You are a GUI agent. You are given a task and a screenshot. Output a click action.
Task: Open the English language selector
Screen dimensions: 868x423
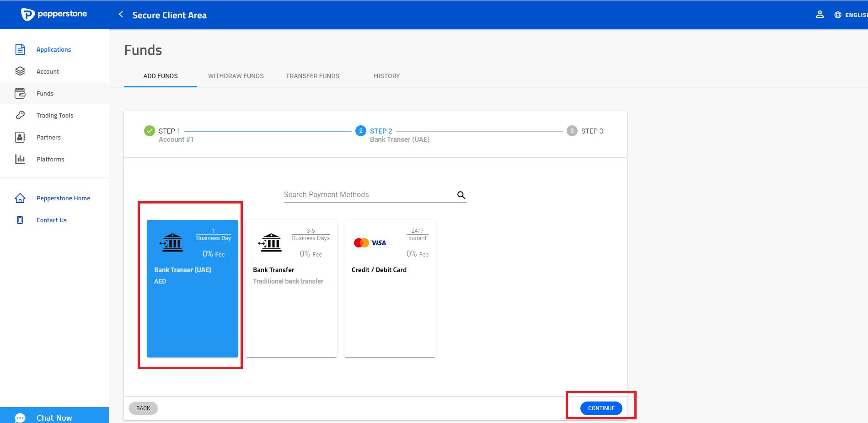click(x=852, y=15)
